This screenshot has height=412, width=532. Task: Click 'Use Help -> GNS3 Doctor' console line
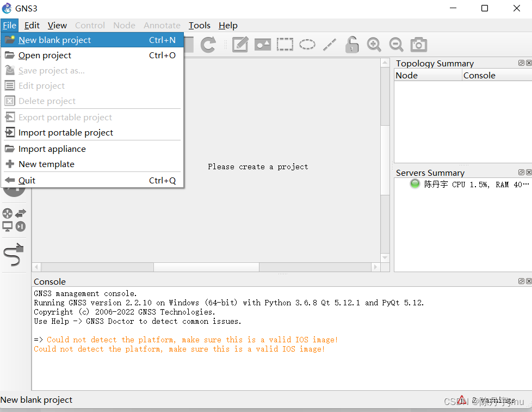[x=138, y=321]
